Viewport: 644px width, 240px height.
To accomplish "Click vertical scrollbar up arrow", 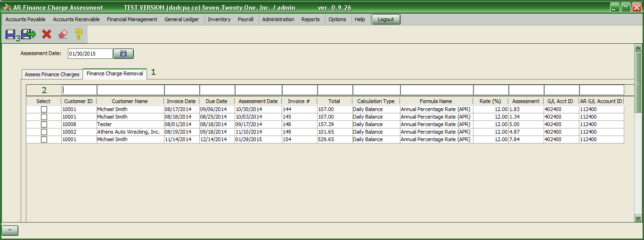I will point(638,48).
